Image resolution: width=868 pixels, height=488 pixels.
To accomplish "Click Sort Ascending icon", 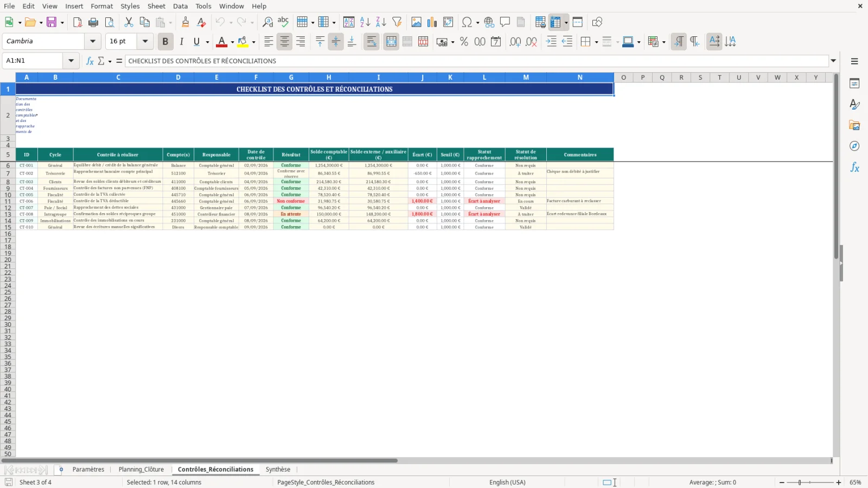I will coord(365,22).
